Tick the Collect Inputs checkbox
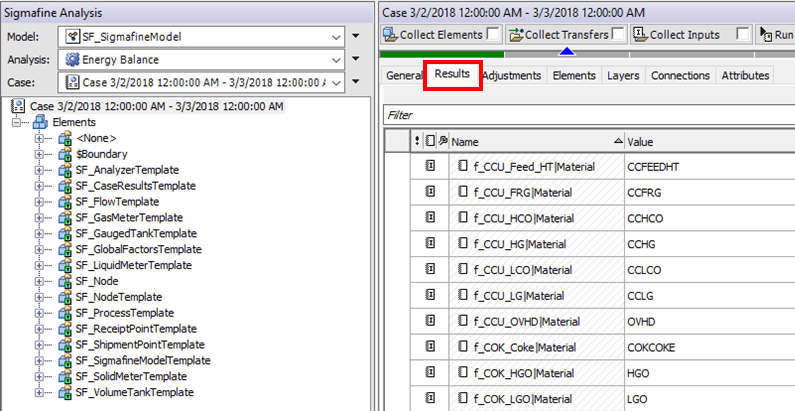Screen dimensions: 795x411 [x=743, y=34]
